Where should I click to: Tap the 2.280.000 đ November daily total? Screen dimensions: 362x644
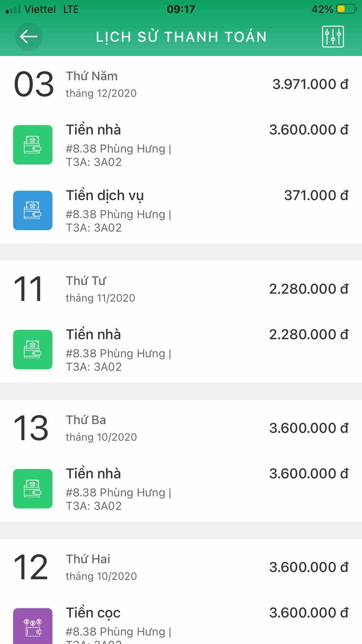[308, 289]
